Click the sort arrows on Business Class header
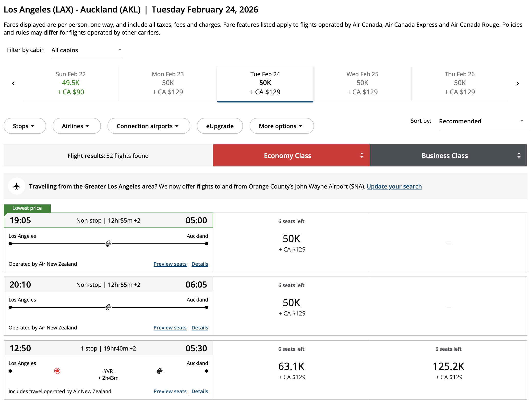 519,155
